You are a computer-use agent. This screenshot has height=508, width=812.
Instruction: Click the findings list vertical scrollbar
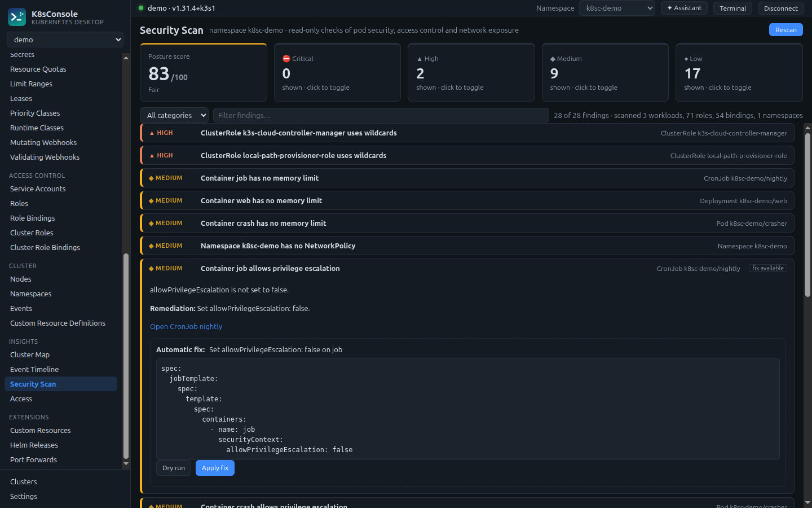(807, 214)
